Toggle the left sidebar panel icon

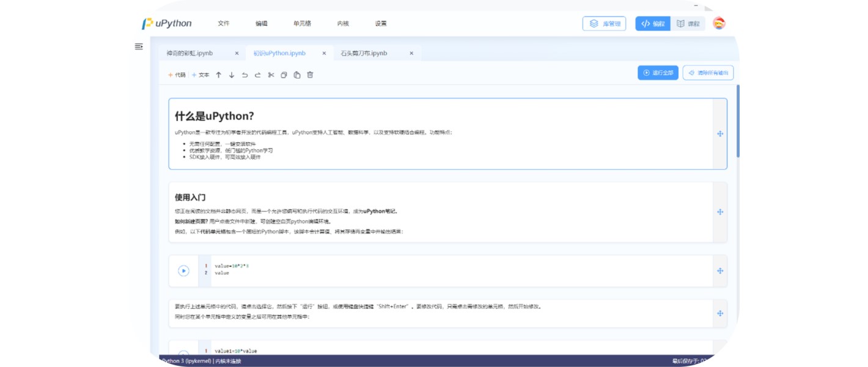tap(139, 46)
